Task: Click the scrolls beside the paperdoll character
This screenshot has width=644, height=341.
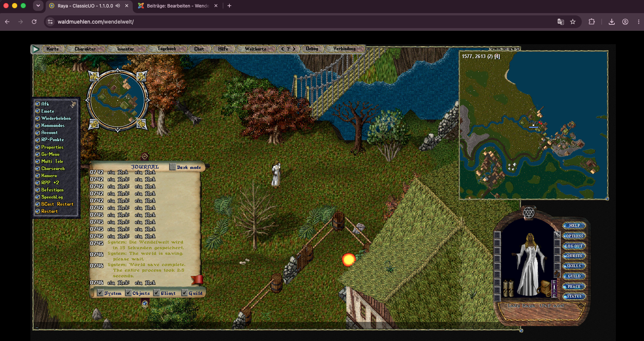Action: click(508, 288)
